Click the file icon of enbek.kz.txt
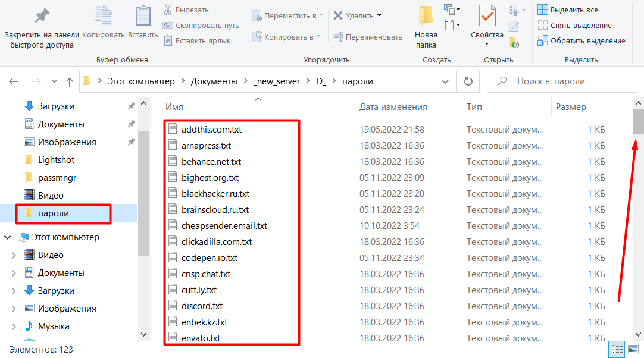This screenshot has width=644, height=358. pyautogui.click(x=173, y=322)
